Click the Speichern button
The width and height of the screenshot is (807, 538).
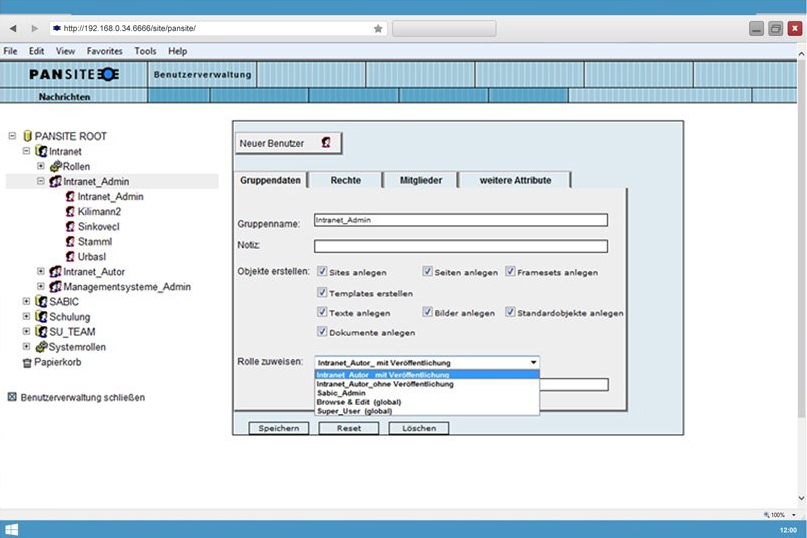point(278,428)
